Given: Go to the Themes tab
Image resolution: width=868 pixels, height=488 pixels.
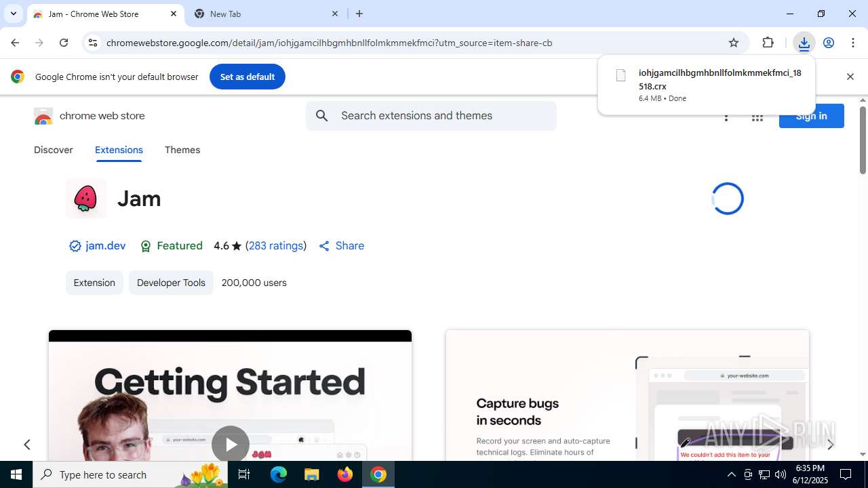Looking at the screenshot, I should point(182,150).
